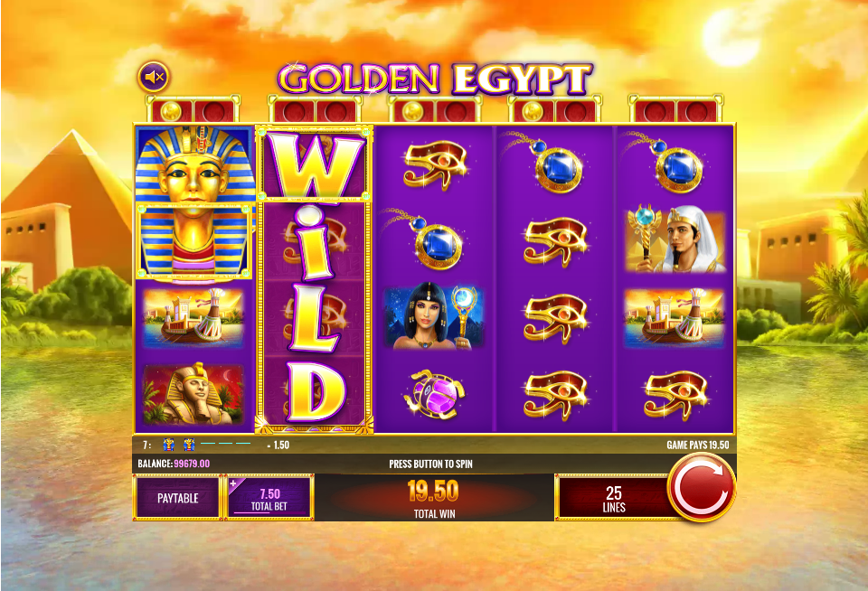Click the expanded WILD reel
This screenshot has width=868, height=591.
314,279
